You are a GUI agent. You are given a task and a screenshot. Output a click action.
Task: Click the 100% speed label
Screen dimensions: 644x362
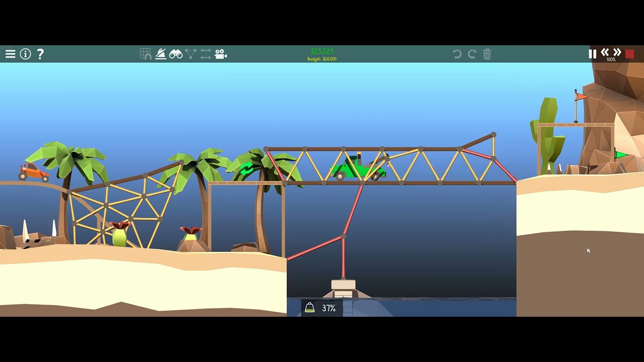coord(611,59)
